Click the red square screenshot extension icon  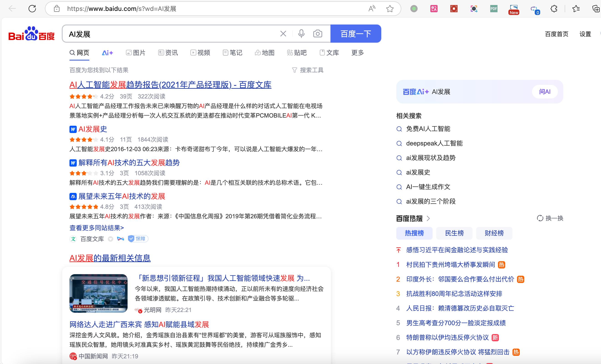coord(454,9)
